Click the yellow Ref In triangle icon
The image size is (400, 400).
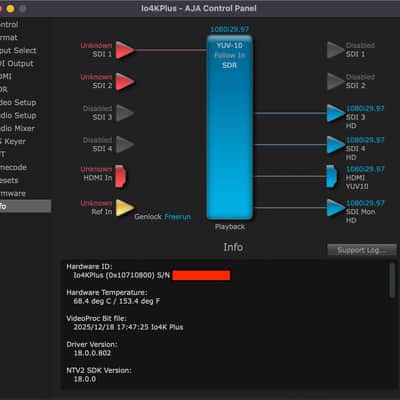coord(125,208)
